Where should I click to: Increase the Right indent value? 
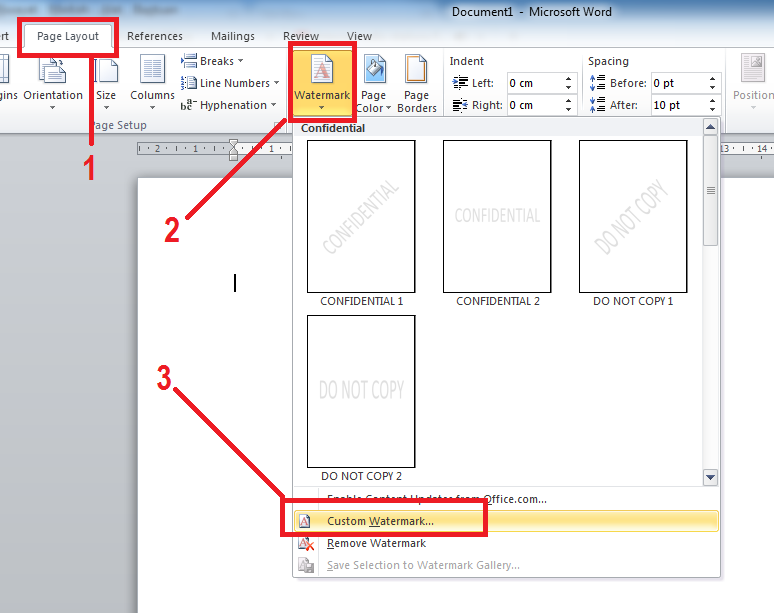pyautogui.click(x=569, y=101)
